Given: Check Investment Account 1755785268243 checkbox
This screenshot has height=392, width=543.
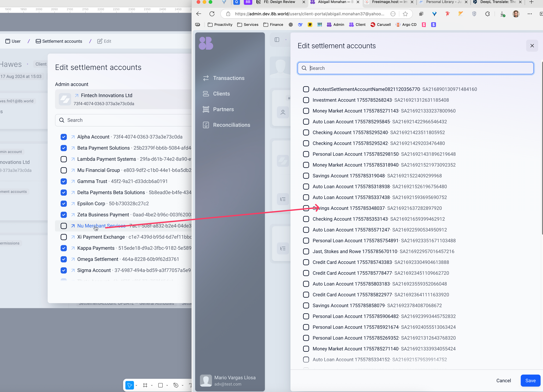Looking at the screenshot, I should click(x=306, y=100).
